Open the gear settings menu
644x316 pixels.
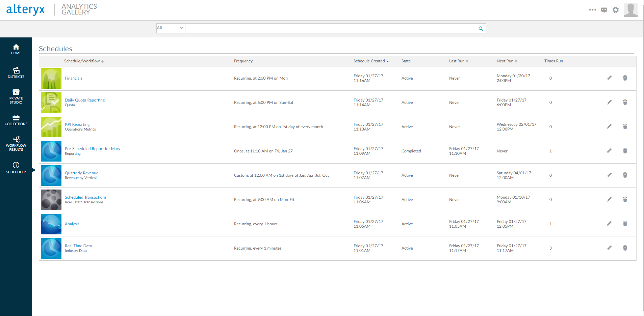(615, 10)
